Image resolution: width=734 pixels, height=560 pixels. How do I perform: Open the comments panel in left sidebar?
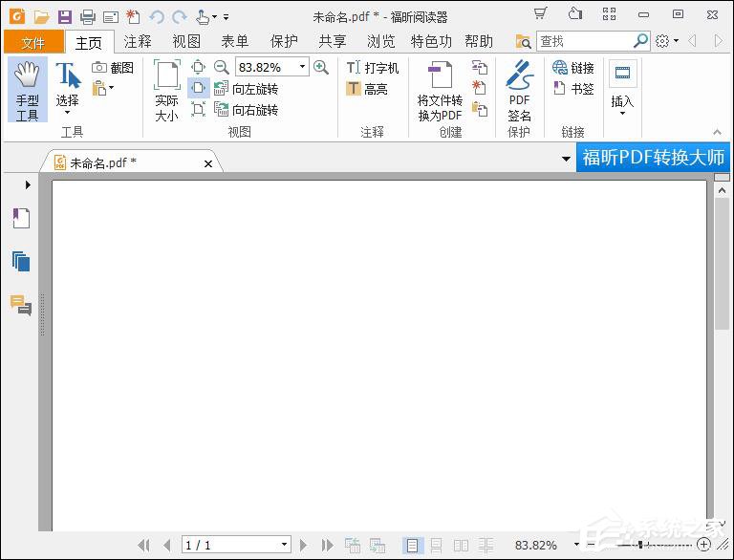tap(21, 305)
